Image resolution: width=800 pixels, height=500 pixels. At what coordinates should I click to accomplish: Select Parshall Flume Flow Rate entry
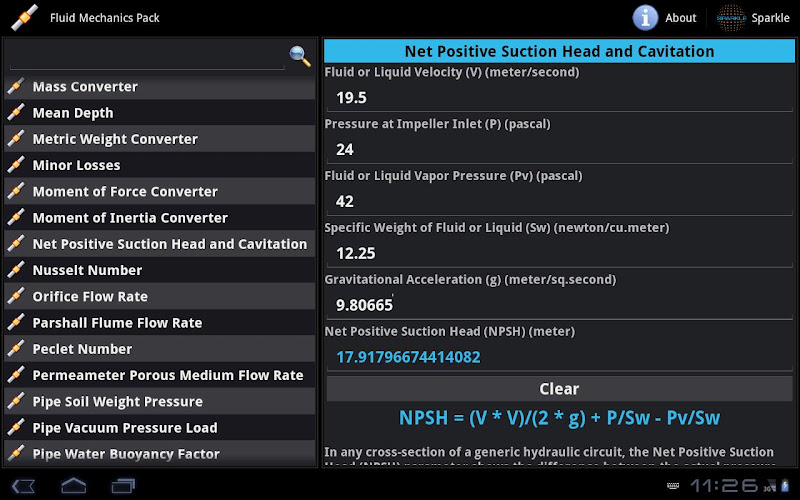pos(117,323)
